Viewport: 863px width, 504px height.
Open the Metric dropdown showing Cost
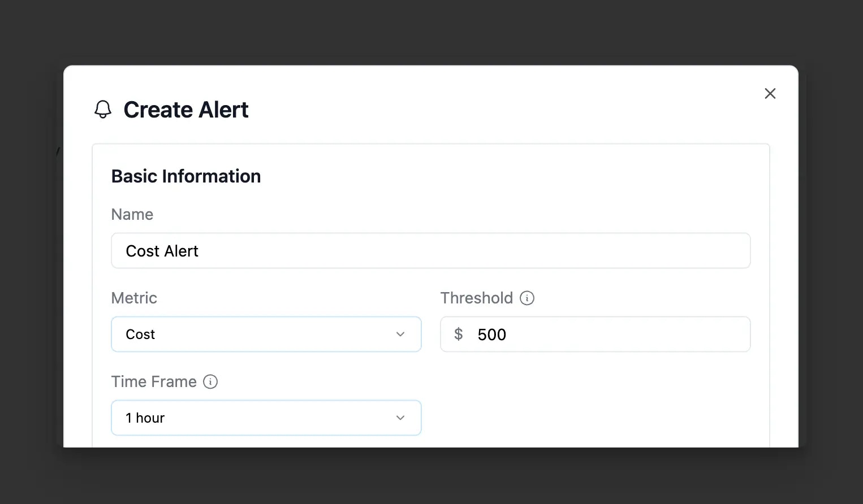click(x=266, y=334)
